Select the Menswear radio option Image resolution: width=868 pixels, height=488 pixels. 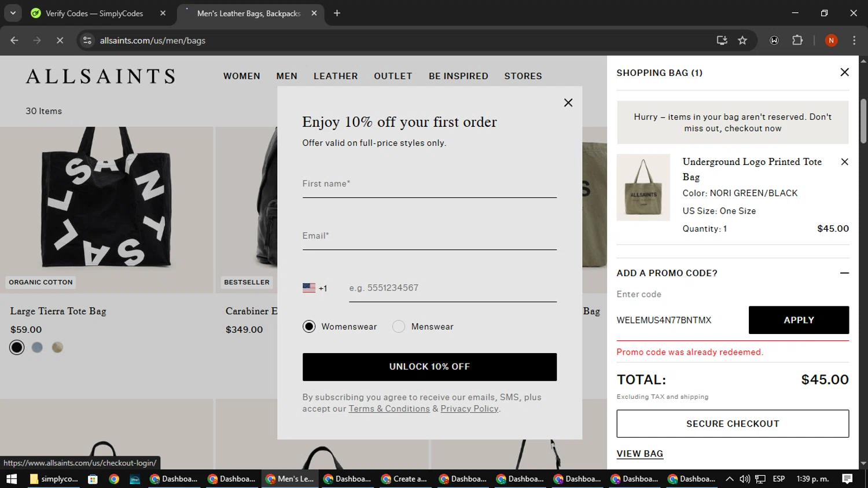(x=399, y=326)
